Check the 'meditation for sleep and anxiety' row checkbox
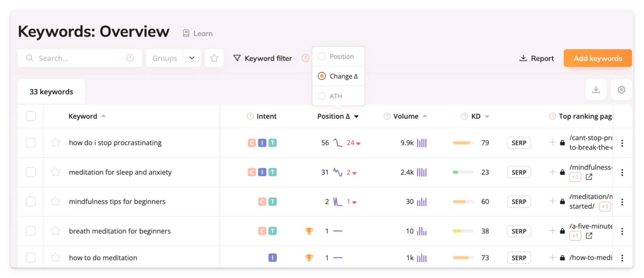This screenshot has width=644, height=278. (x=31, y=172)
